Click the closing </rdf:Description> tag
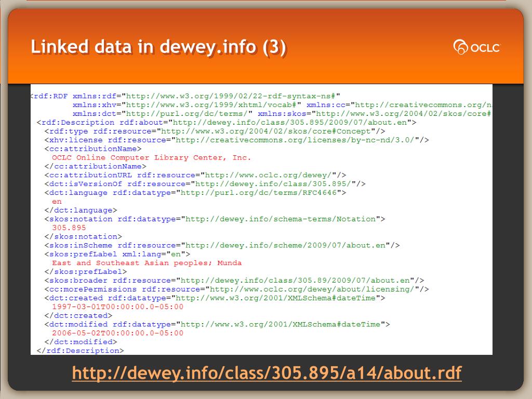The image size is (532, 399). [x=81, y=351]
